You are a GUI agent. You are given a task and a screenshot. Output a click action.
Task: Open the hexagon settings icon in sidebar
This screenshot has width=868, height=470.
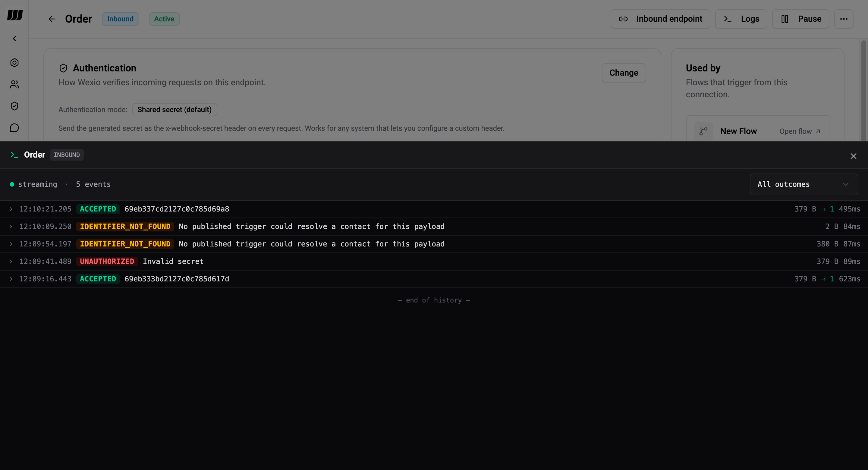(x=14, y=62)
